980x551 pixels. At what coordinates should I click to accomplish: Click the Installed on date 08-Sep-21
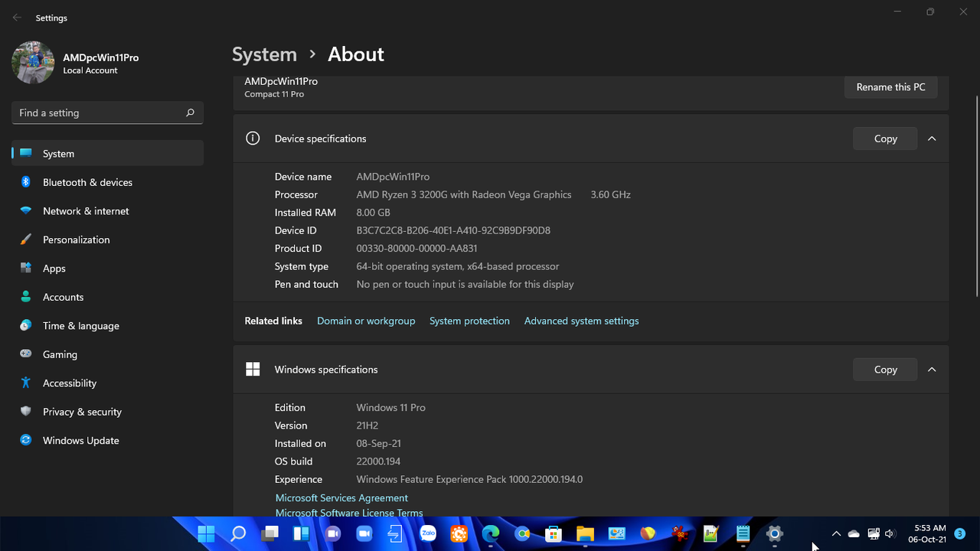[x=378, y=444]
